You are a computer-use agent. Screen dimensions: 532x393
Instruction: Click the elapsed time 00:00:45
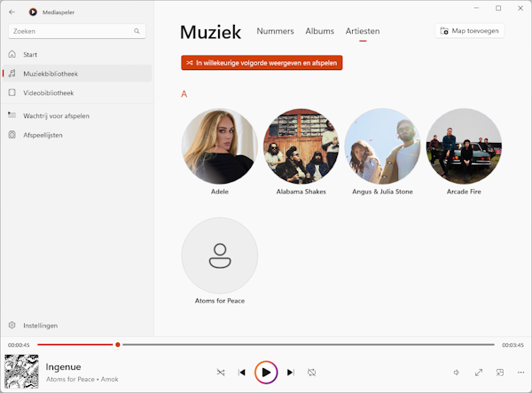(19, 345)
